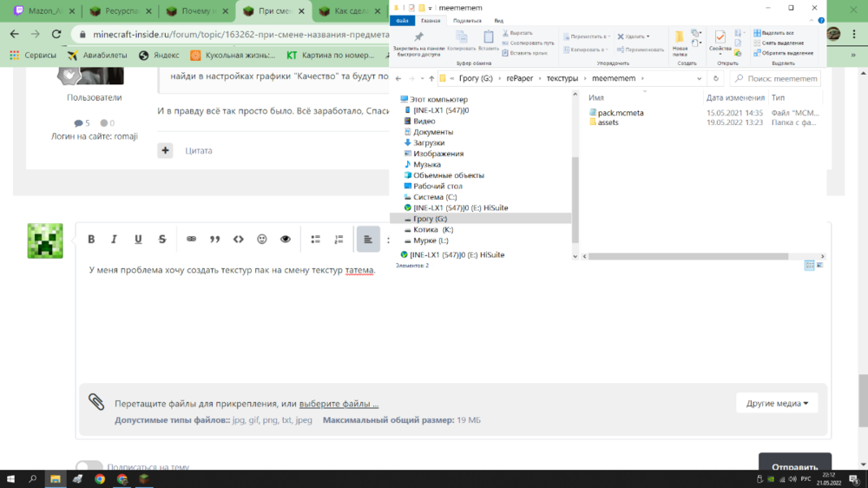Apply bold formatting in the editor

tap(91, 240)
